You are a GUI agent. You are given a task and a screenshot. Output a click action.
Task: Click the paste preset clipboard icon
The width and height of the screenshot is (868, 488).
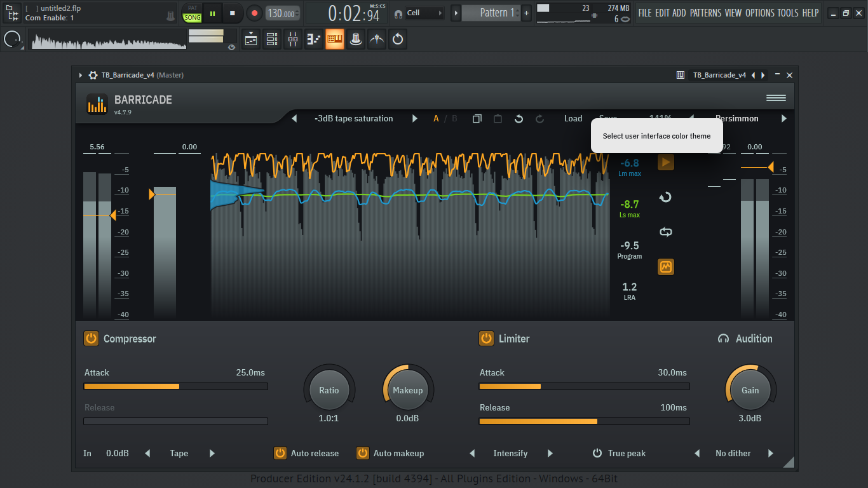point(498,119)
